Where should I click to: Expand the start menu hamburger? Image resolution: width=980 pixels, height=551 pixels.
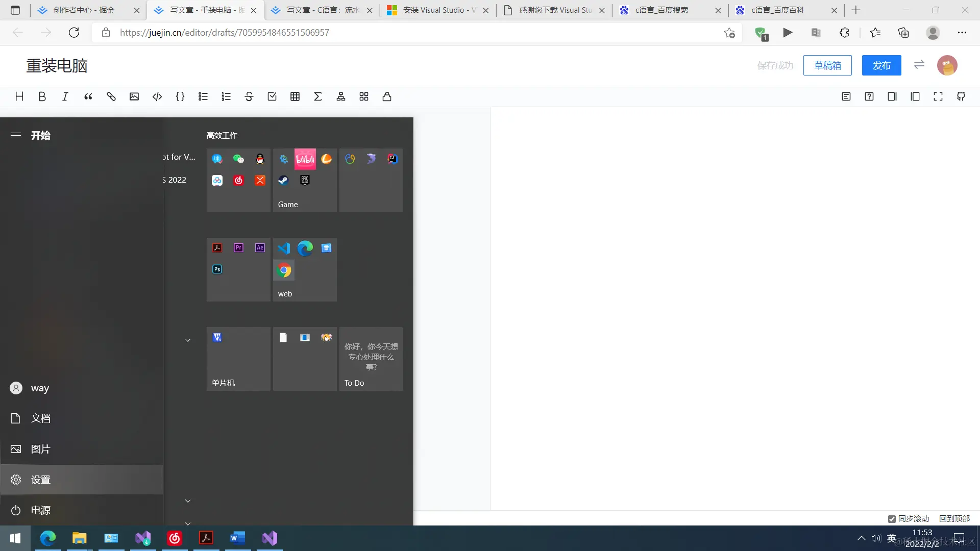16,135
